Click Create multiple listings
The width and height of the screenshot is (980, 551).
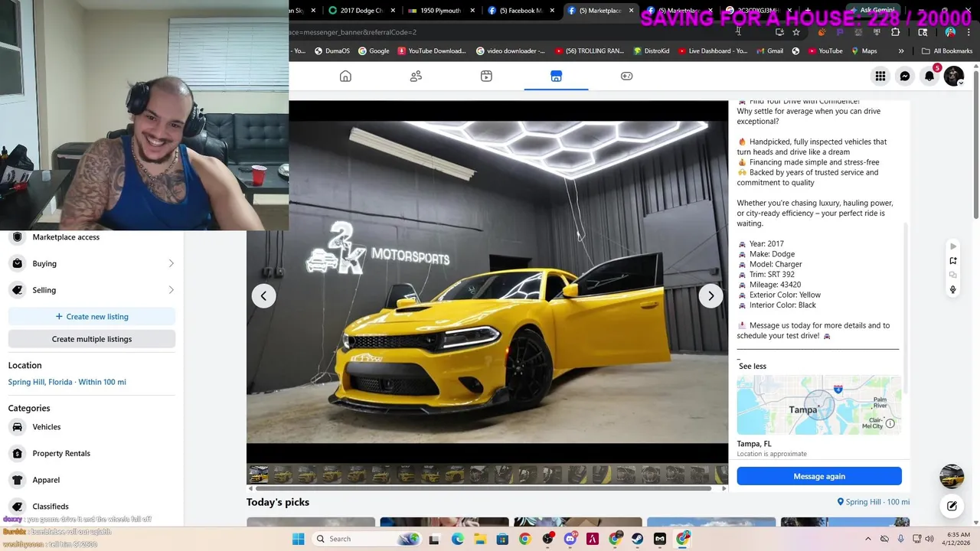pyautogui.click(x=92, y=339)
